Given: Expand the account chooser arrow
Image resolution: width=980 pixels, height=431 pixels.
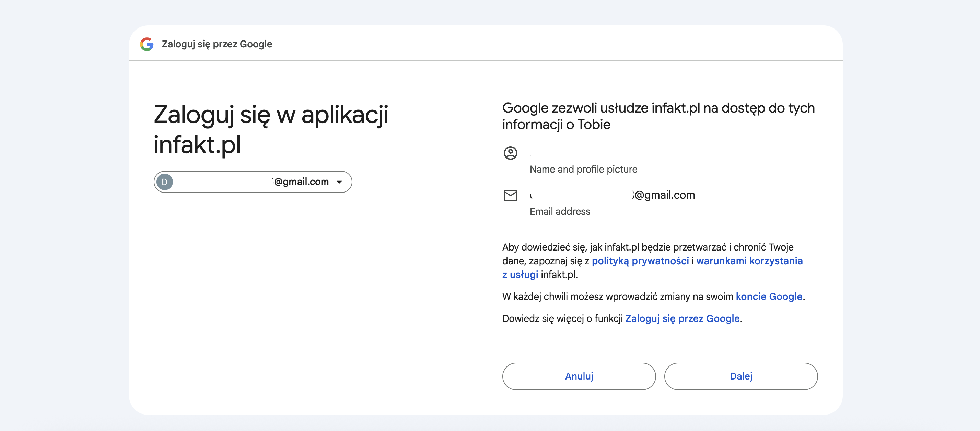Looking at the screenshot, I should [x=339, y=182].
